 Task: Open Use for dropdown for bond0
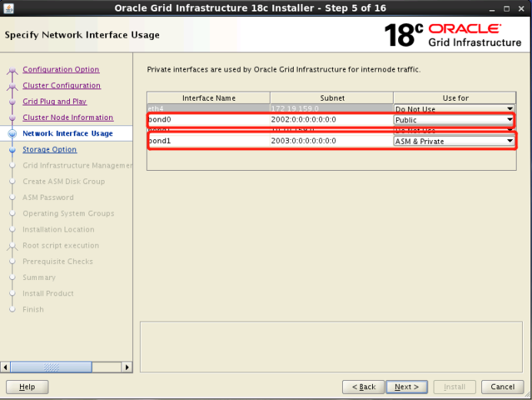pyautogui.click(x=454, y=120)
